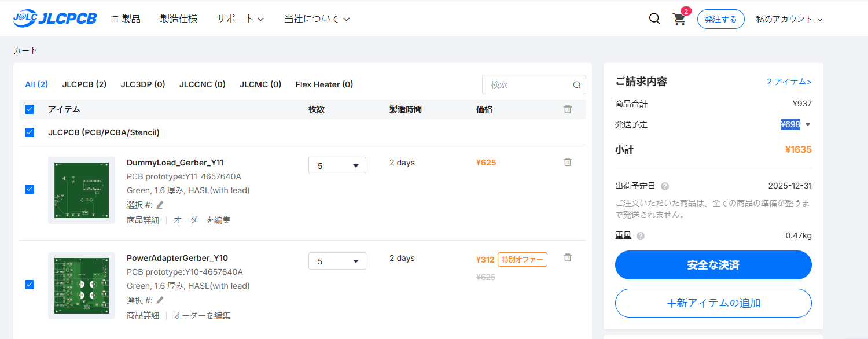Expand the shipping cost ¥698 dropdown arrow
This screenshot has width=868, height=339.
click(x=808, y=124)
